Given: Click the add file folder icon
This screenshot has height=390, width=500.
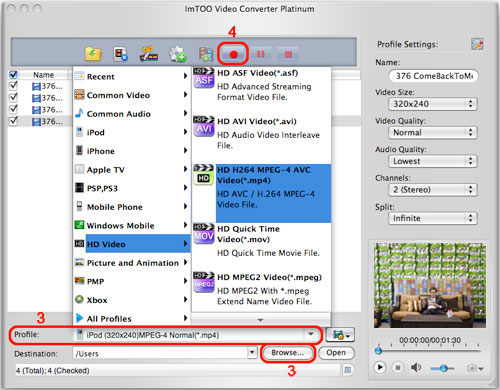Looking at the screenshot, I should point(93,54).
